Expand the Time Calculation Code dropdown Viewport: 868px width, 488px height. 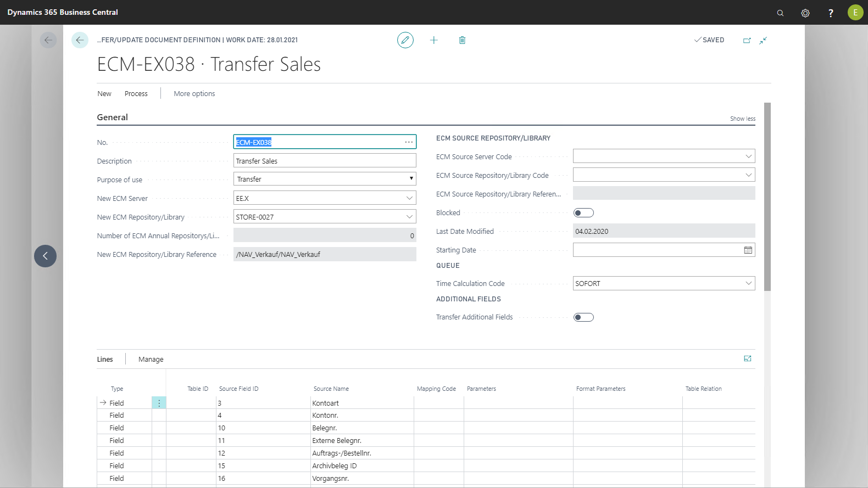tap(748, 283)
